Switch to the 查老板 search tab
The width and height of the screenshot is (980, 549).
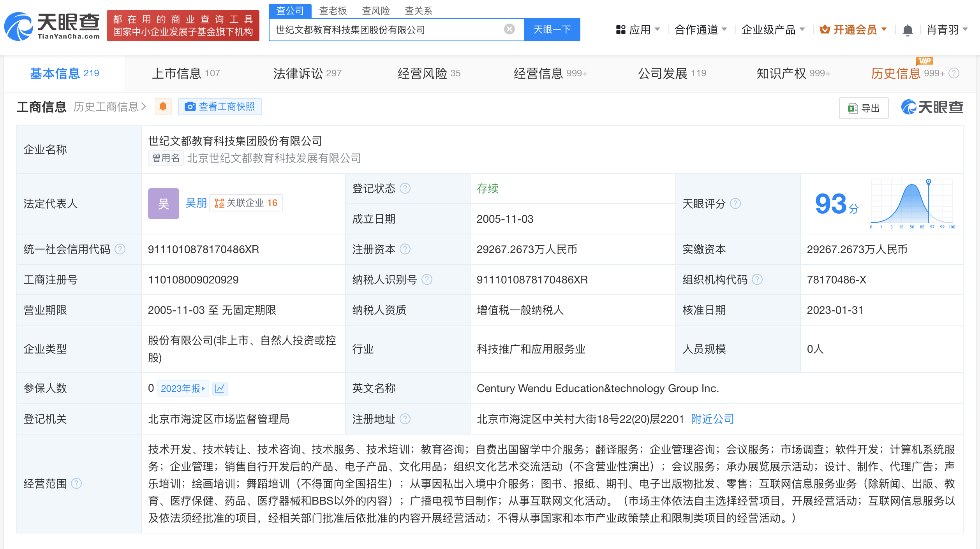333,11
